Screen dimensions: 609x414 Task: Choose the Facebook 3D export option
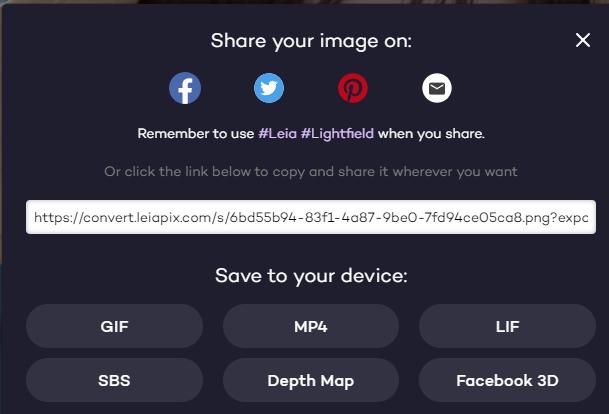(507, 380)
